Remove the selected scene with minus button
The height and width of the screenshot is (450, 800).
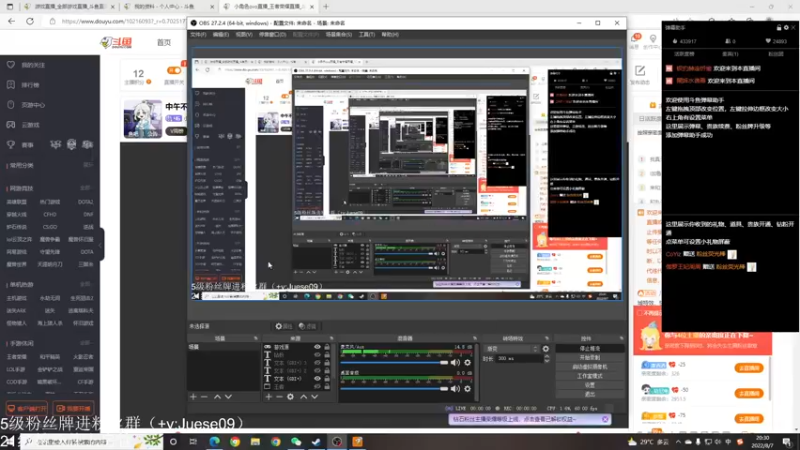pos(204,396)
